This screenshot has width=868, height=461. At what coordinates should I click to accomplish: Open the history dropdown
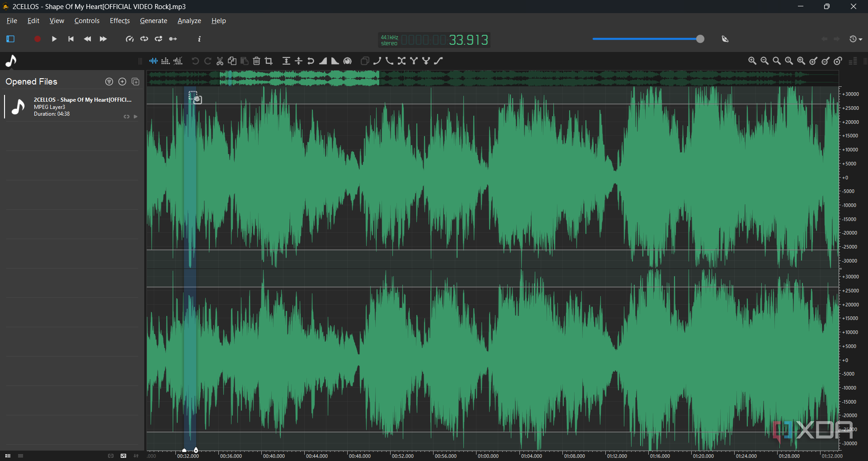tap(856, 39)
